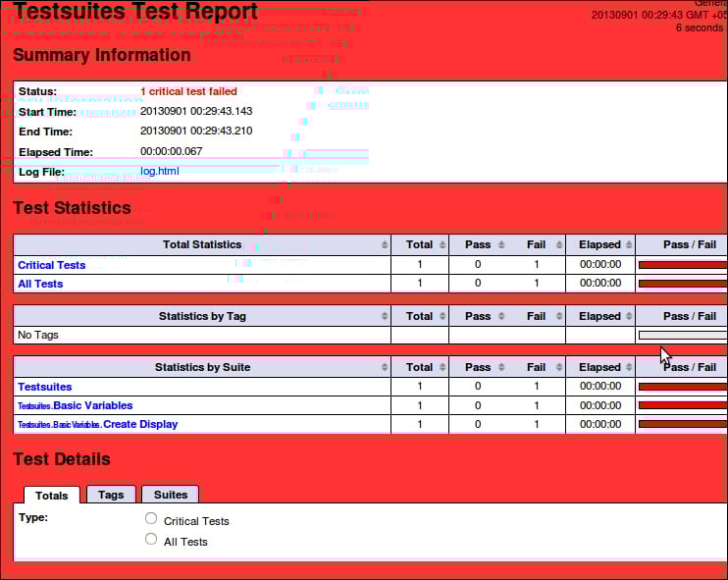Select the All Tests radio button

(x=151, y=539)
